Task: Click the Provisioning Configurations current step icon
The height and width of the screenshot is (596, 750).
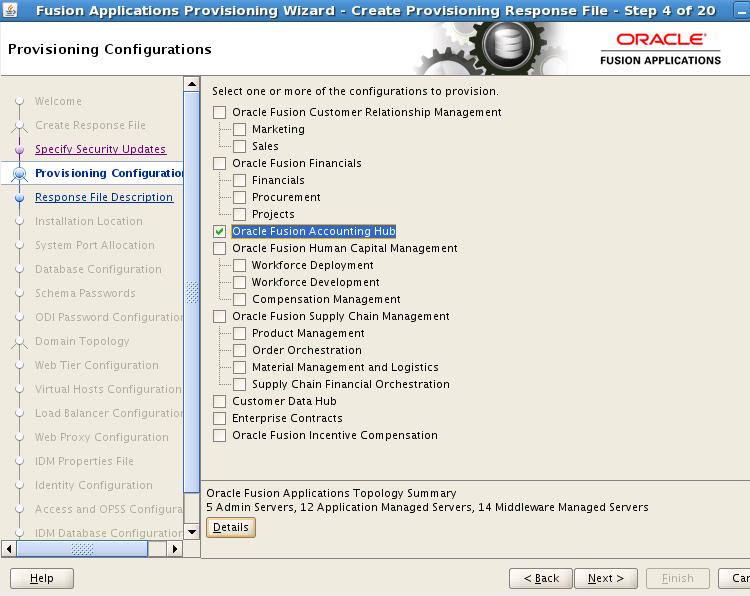Action: 19,173
